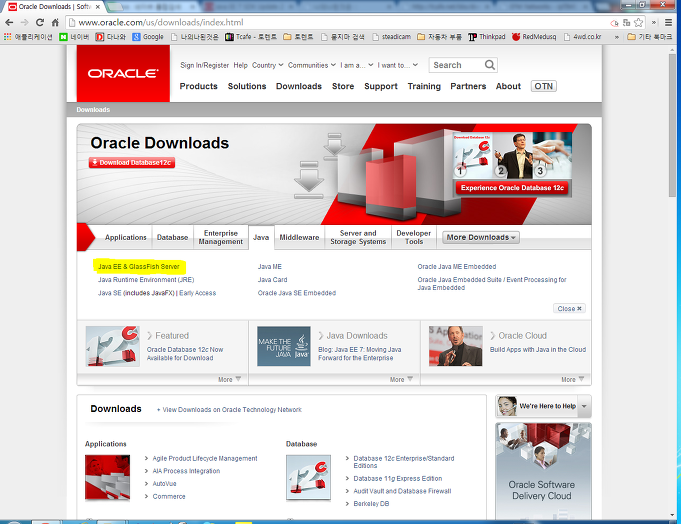Image resolution: width=681 pixels, height=524 pixels.
Task: Click the Applications section red image
Action: pyautogui.click(x=107, y=478)
